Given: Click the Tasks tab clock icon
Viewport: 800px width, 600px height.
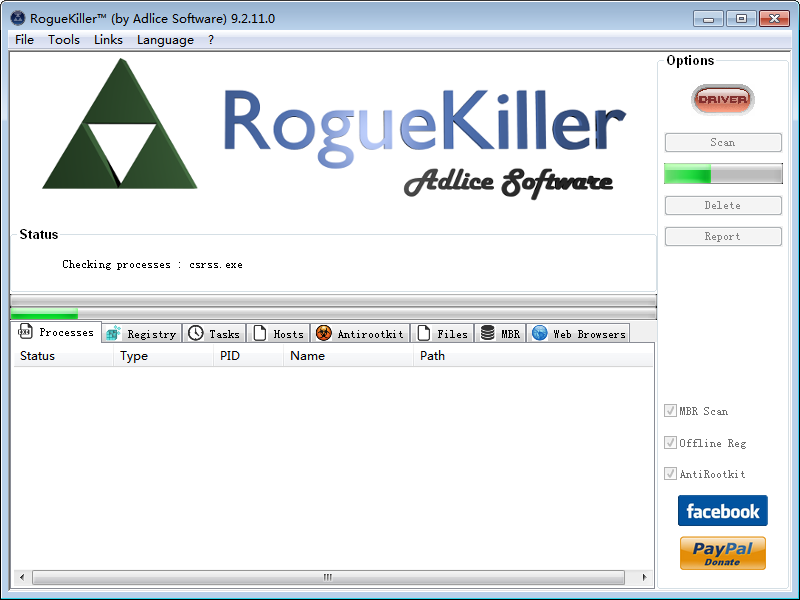Looking at the screenshot, I should pos(195,333).
